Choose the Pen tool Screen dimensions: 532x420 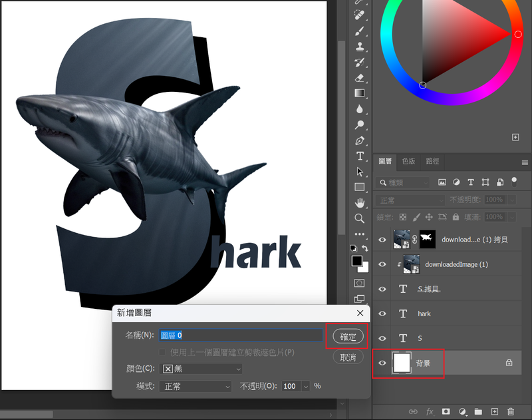pyautogui.click(x=360, y=140)
